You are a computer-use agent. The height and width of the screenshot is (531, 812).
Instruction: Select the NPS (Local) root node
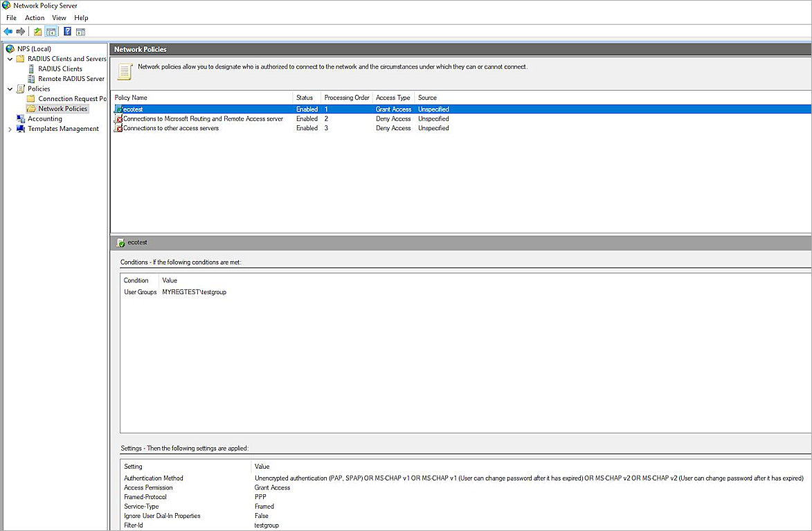[33, 49]
